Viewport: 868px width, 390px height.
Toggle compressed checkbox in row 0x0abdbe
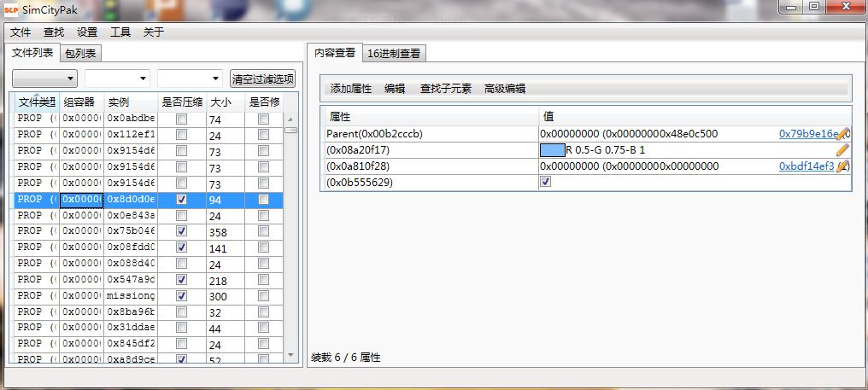point(181,119)
